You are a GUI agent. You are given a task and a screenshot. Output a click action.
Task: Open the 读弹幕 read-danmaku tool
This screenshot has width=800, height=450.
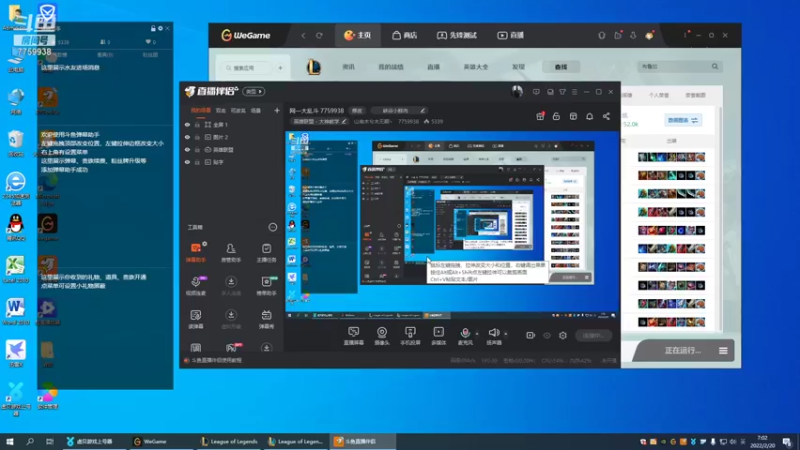point(196,319)
